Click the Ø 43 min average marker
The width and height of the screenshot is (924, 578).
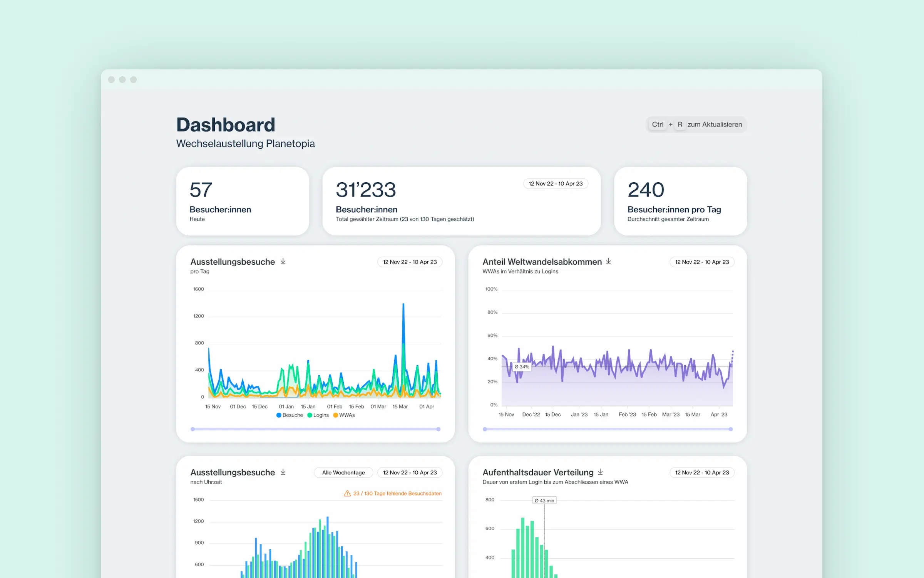pos(544,501)
